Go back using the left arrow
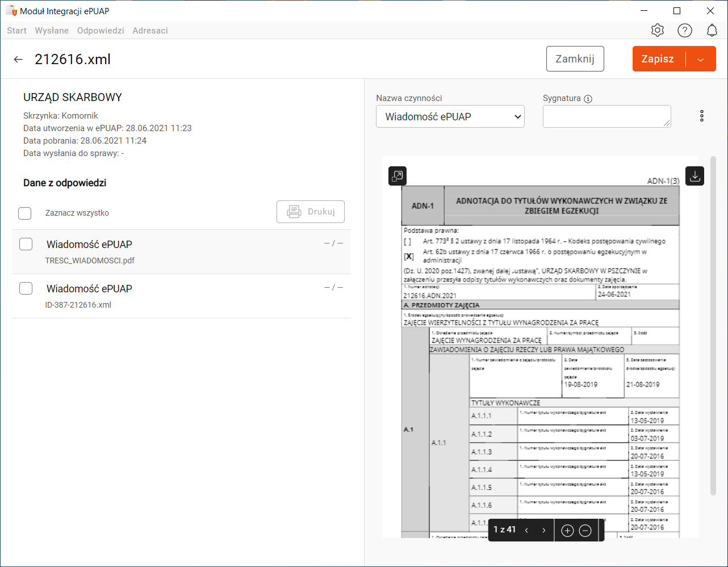 pyautogui.click(x=18, y=59)
